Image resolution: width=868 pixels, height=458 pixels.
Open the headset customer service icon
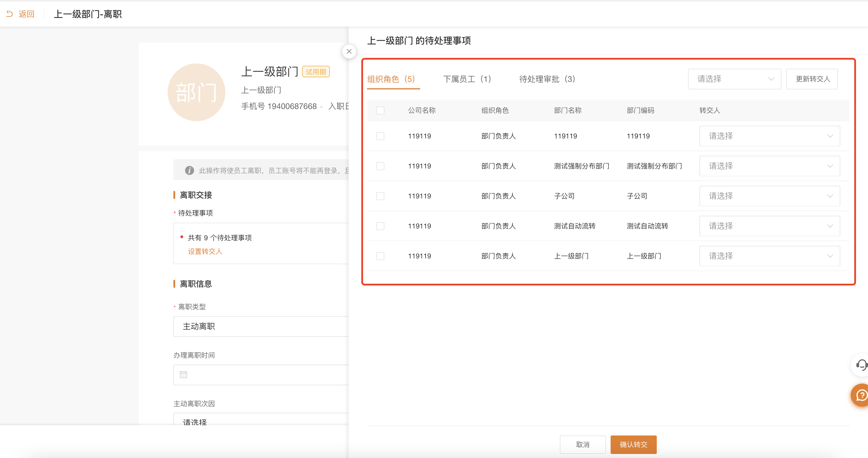[861, 365]
